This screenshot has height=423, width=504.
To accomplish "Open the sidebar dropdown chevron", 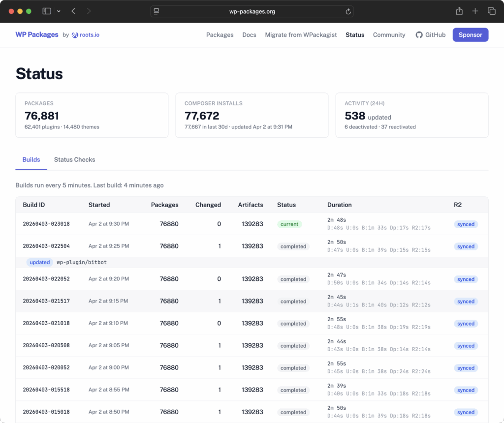I will coord(59,11).
